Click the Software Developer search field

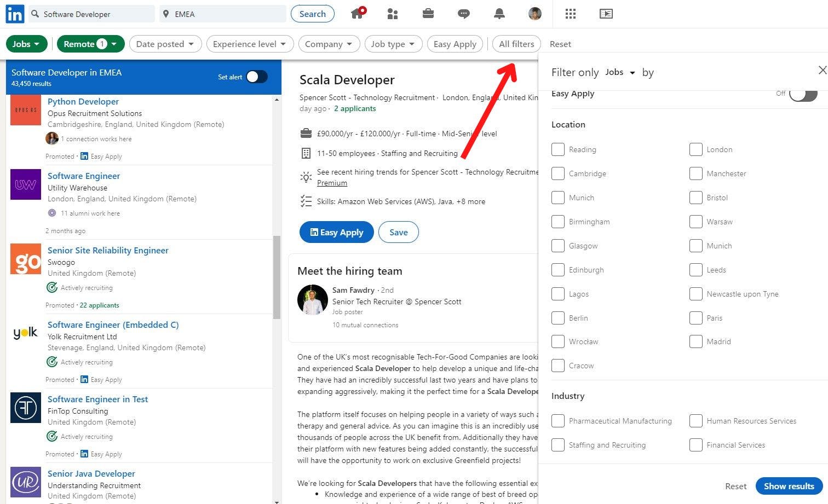coord(91,14)
